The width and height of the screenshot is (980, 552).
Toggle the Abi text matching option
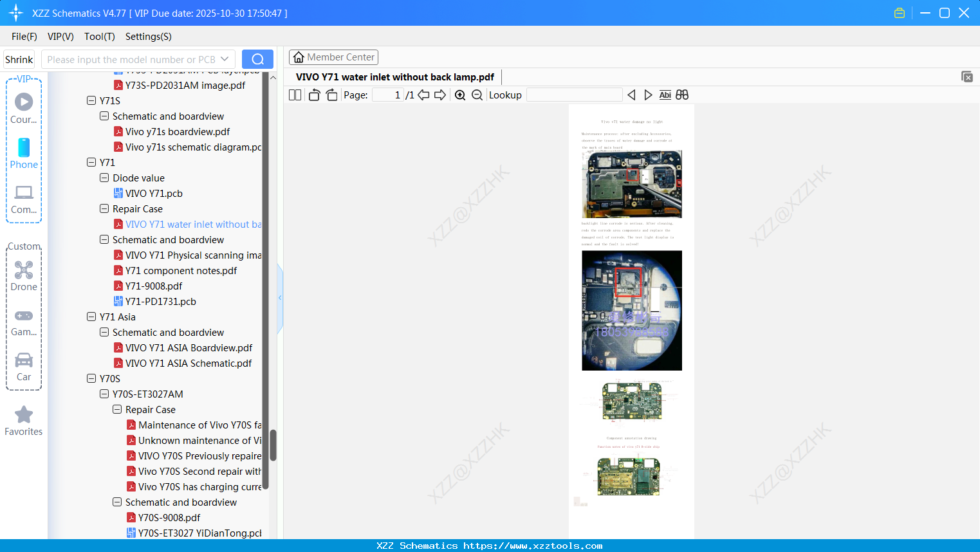pos(665,95)
